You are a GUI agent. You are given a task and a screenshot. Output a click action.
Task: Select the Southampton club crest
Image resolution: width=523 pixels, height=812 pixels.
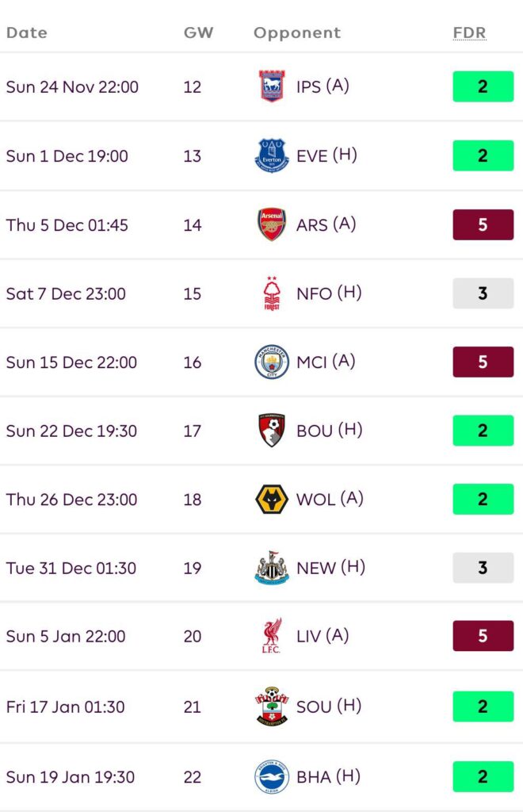tap(272, 706)
